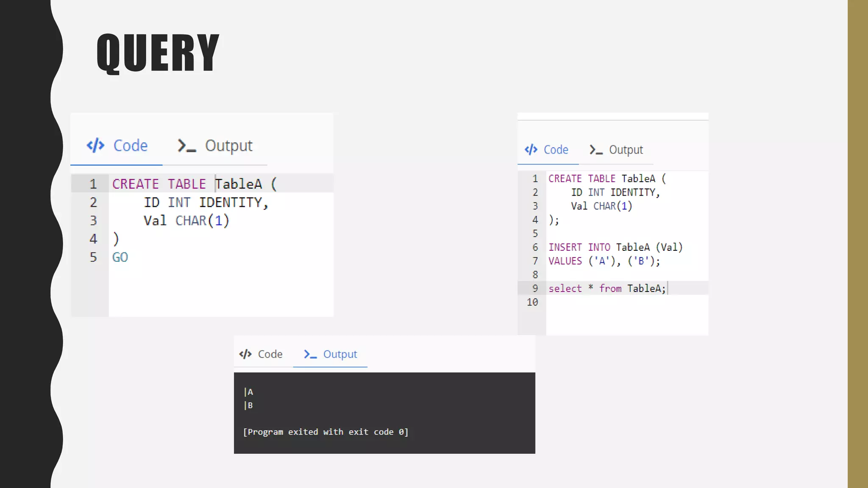Click the code brackets icon in bottom panel
Viewport: 868px width, 488px height.
click(x=245, y=354)
